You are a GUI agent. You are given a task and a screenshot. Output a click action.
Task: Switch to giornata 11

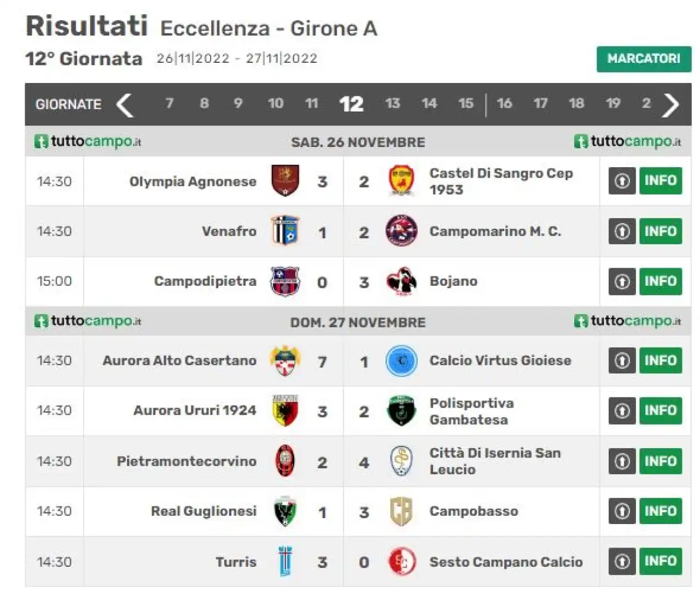[x=312, y=104]
